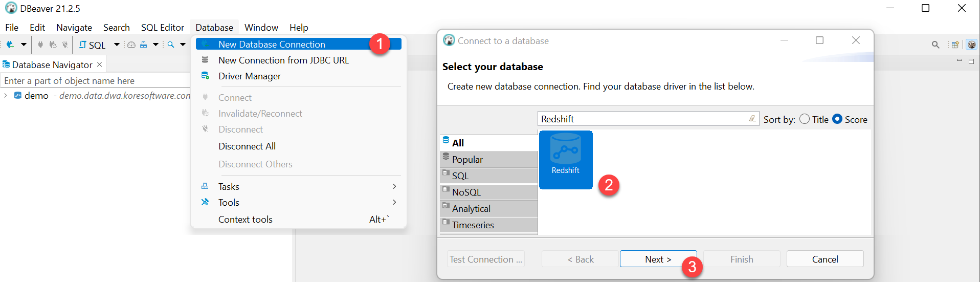Open SQL editor via the SQL toolbar button

coord(93,45)
